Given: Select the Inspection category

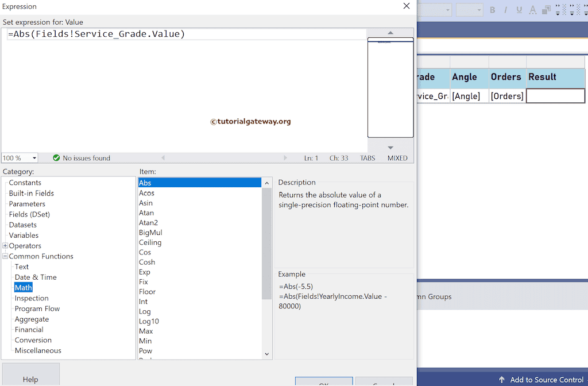Looking at the screenshot, I should [32, 298].
